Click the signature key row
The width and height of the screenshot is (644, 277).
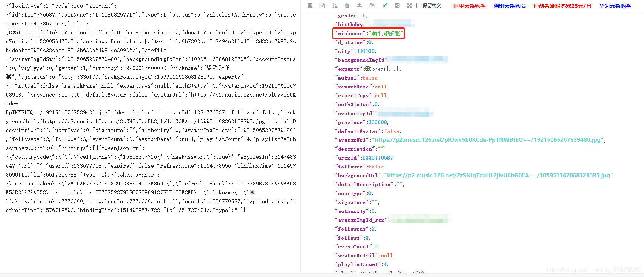[x=357, y=202]
